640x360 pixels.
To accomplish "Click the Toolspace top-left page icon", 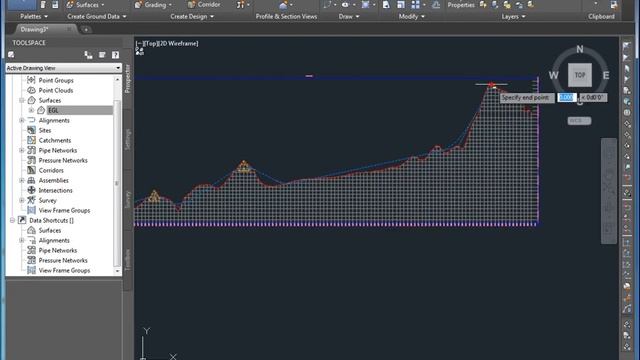I will [11, 55].
